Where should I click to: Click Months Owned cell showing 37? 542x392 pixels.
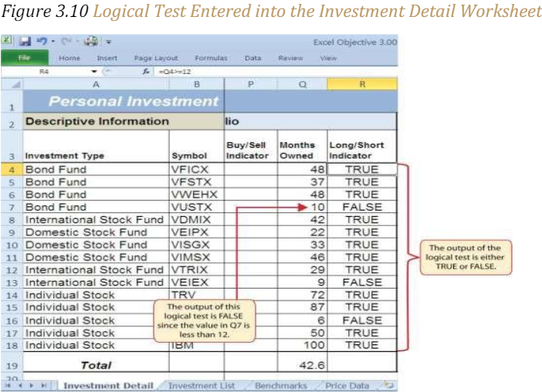coord(303,182)
